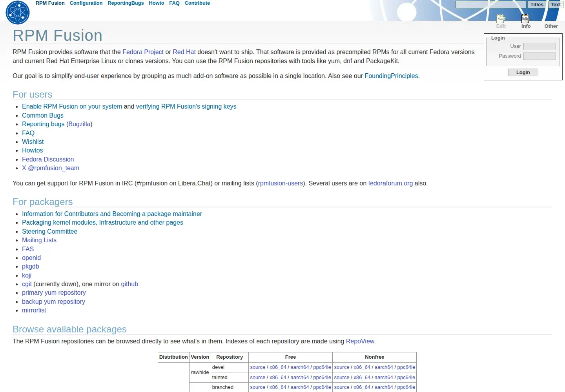Screen dimensions: 565x392
Task: Open the FoundingPrinciples link
Action: 391,76
